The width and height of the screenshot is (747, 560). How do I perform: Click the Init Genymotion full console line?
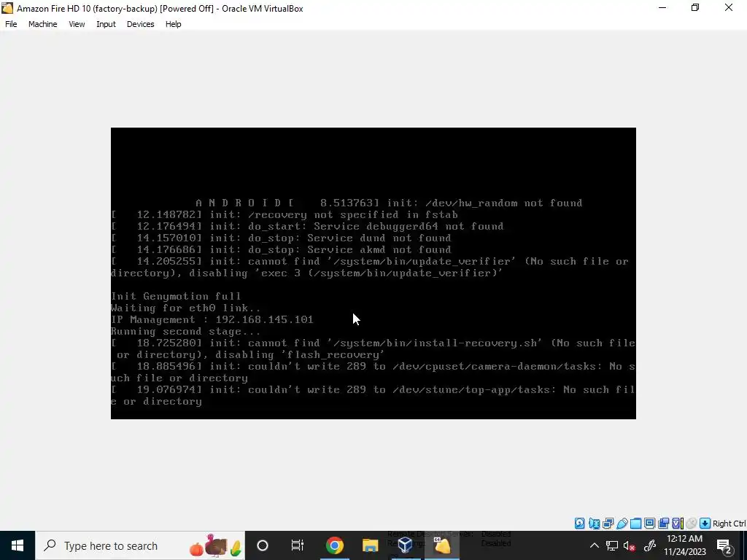(x=176, y=296)
